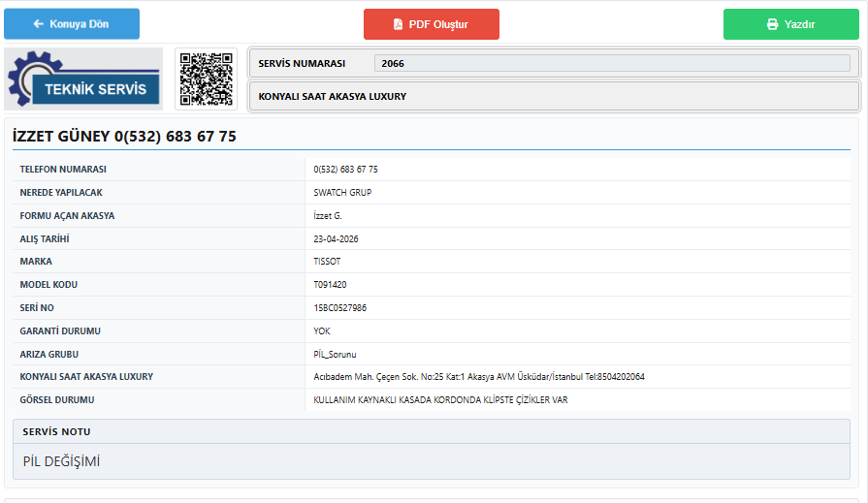
Task: Click the Teknik Servis gear logo
Action: point(83,79)
